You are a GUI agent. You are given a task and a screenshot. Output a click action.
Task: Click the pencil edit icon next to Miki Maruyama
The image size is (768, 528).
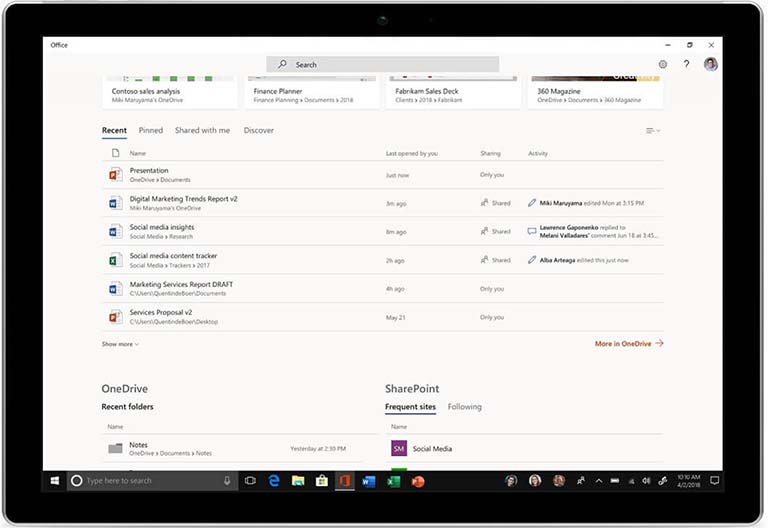pyautogui.click(x=532, y=203)
